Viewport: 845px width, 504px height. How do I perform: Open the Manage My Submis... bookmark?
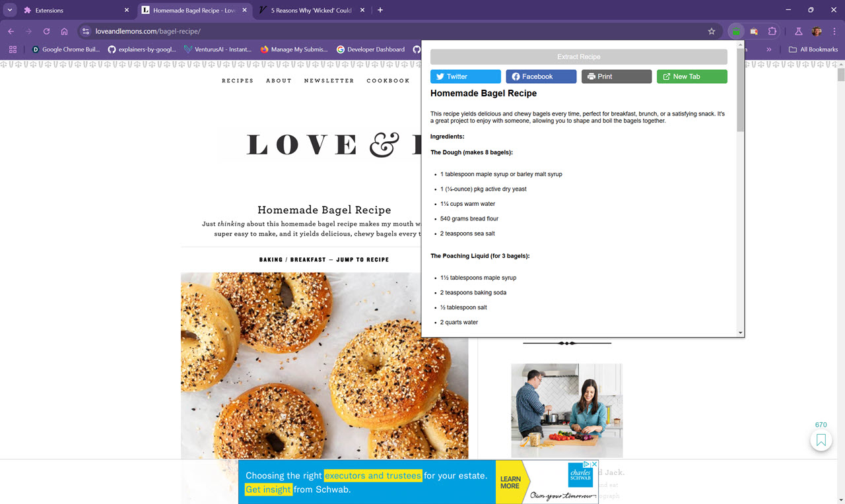(294, 49)
